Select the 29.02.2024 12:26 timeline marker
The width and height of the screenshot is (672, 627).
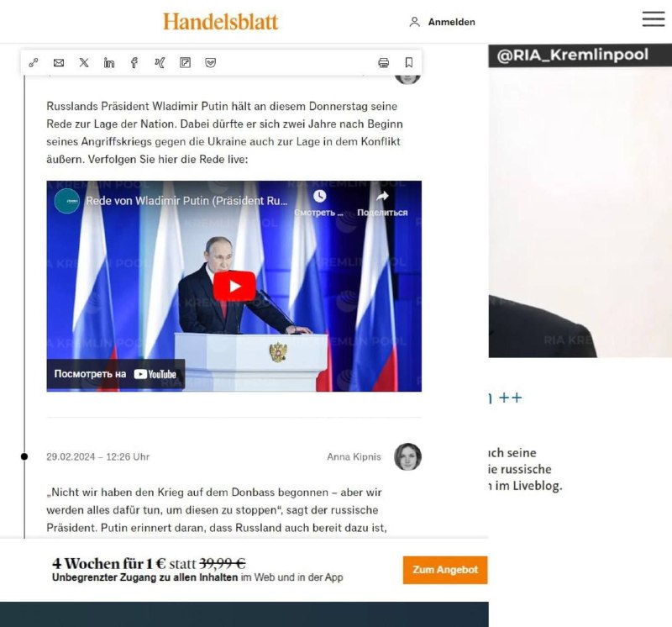click(x=24, y=456)
